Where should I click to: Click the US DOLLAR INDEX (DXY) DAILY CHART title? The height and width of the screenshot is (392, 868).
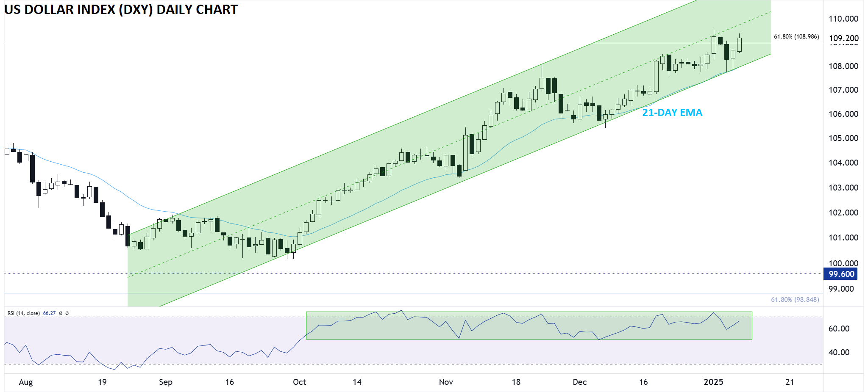[x=121, y=9]
